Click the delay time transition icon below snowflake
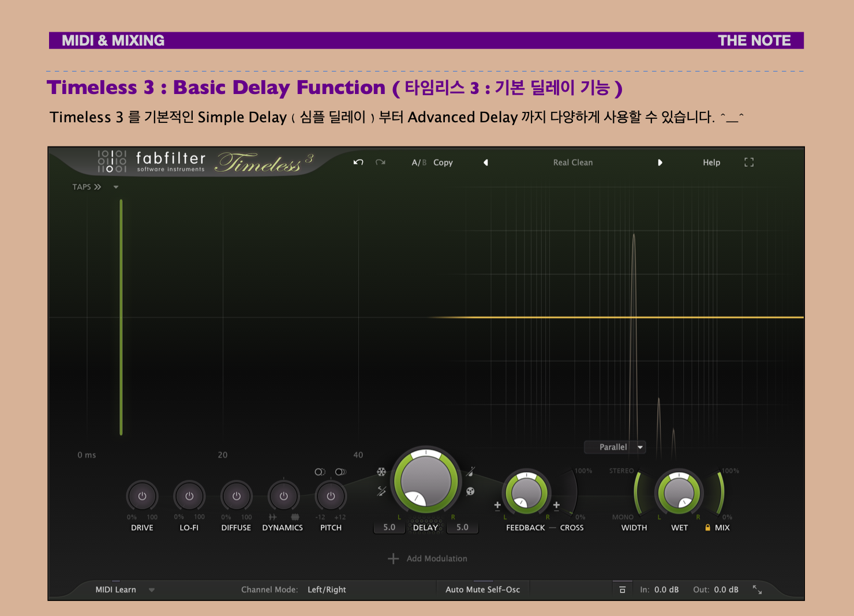The width and height of the screenshot is (854, 616). pyautogui.click(x=381, y=491)
